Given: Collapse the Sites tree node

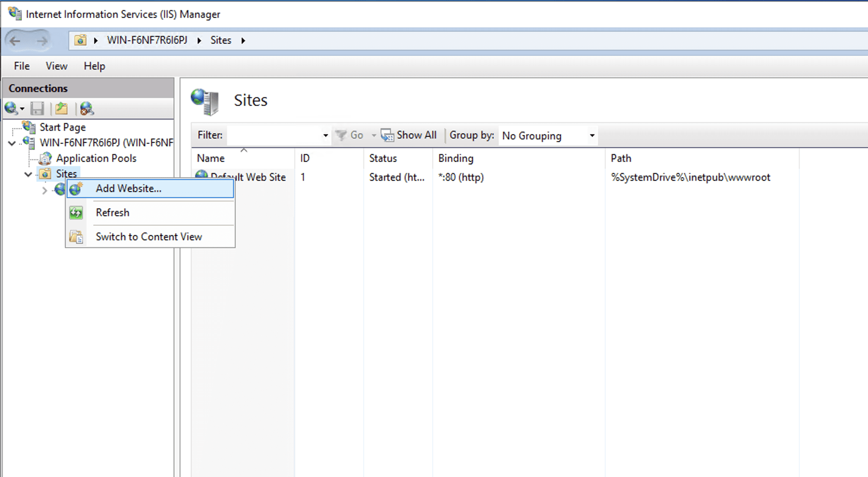Looking at the screenshot, I should point(28,174).
